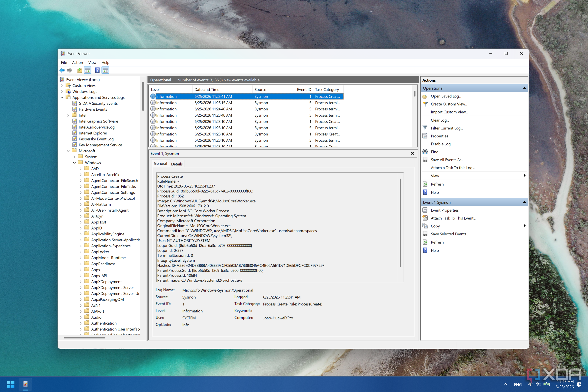Image resolution: width=588 pixels, height=392 pixels.
Task: Expand the Windows Logs tree node
Action: tap(62, 92)
